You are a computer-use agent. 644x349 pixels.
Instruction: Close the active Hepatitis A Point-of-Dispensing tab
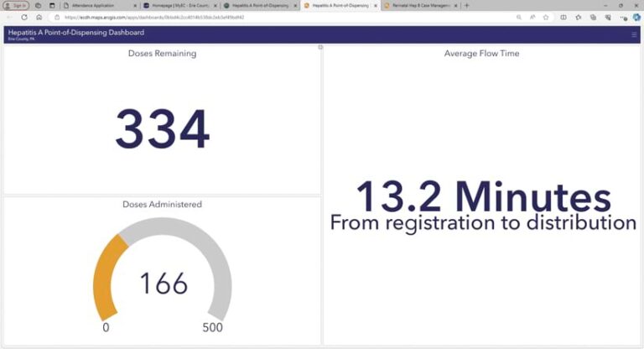tap(376, 6)
